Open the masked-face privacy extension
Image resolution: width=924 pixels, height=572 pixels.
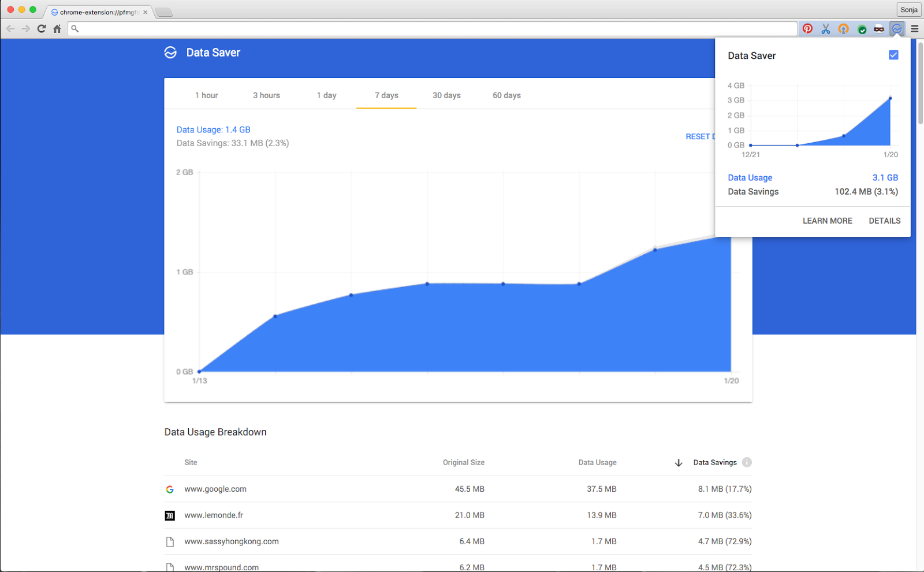(879, 28)
